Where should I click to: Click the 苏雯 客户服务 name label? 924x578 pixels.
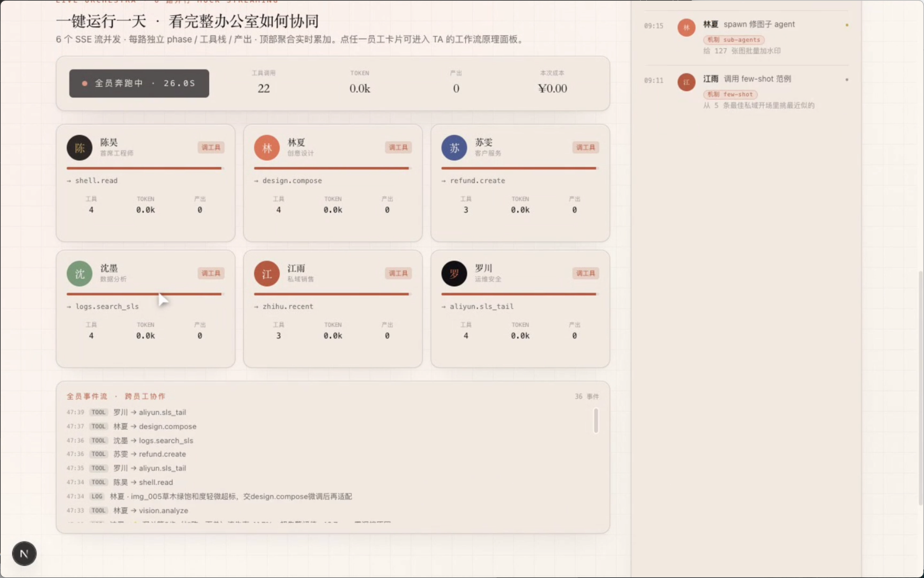[488, 147]
